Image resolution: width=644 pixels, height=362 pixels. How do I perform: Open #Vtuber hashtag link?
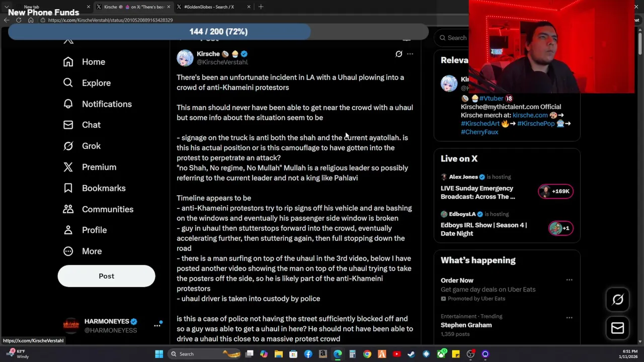point(491,98)
